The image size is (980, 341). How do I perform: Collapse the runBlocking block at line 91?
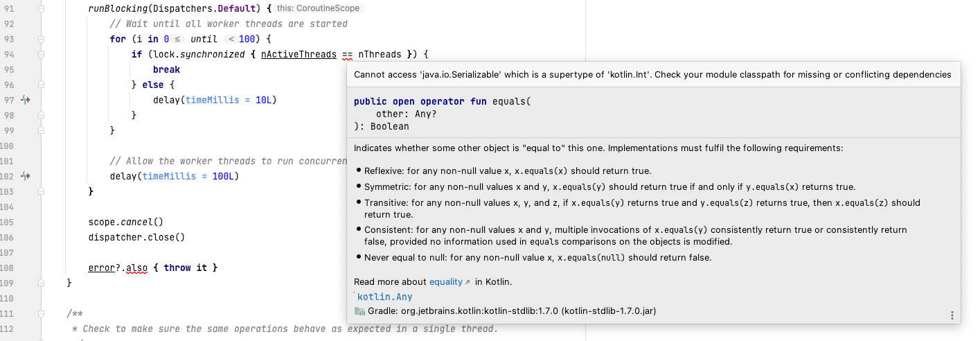click(x=41, y=9)
